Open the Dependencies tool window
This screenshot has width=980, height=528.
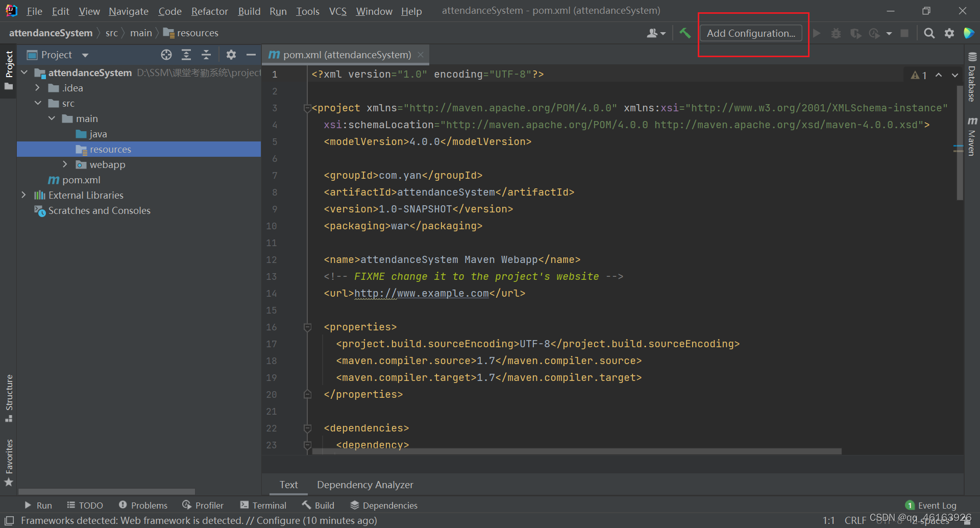384,505
